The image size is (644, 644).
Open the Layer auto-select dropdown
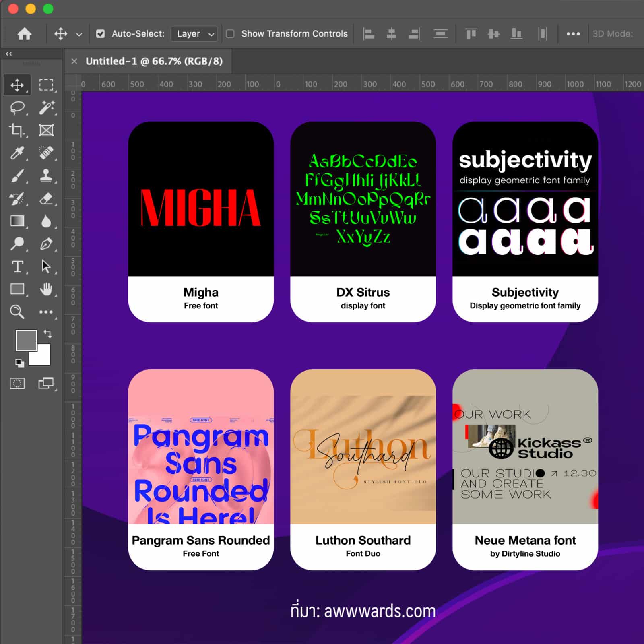pyautogui.click(x=194, y=34)
